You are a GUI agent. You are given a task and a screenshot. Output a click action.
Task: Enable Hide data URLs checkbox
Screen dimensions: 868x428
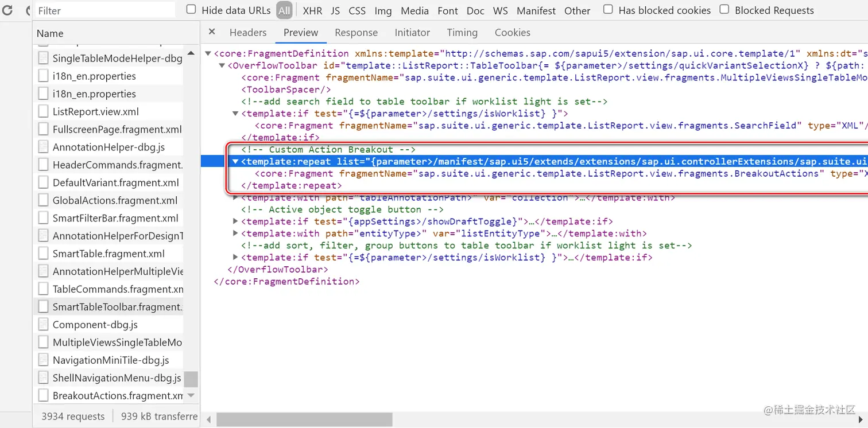point(191,10)
